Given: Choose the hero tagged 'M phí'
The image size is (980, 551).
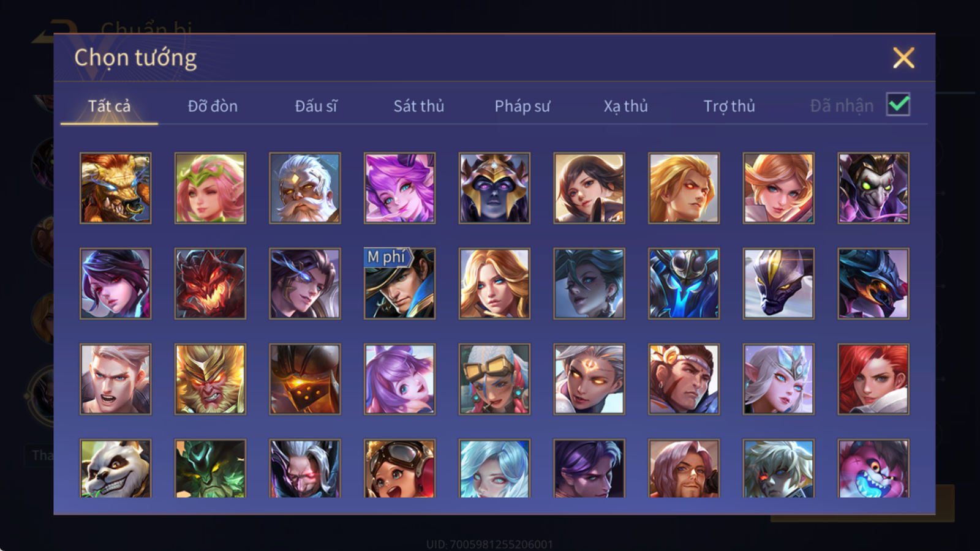Looking at the screenshot, I should [399, 283].
